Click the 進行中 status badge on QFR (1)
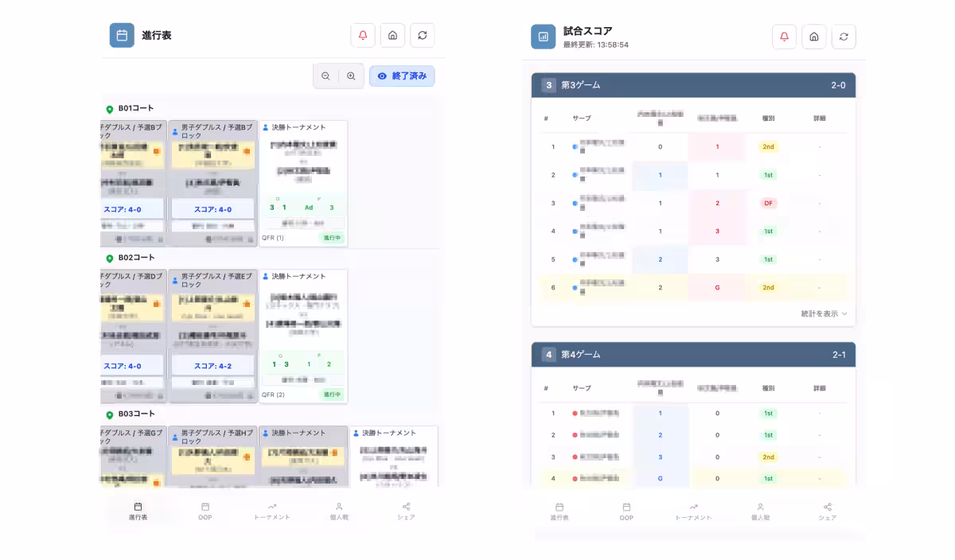 pos(333,237)
